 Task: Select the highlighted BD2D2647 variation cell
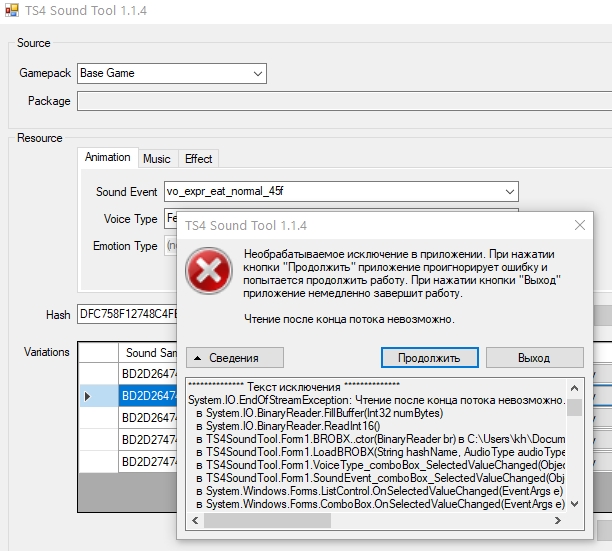(x=148, y=396)
